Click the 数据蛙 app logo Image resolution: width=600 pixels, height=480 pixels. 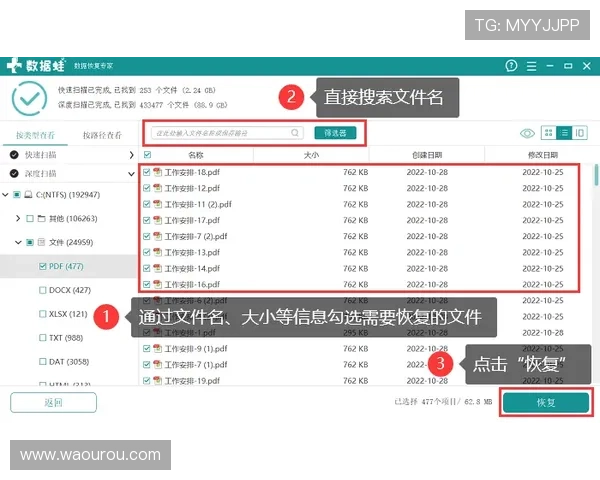36,65
